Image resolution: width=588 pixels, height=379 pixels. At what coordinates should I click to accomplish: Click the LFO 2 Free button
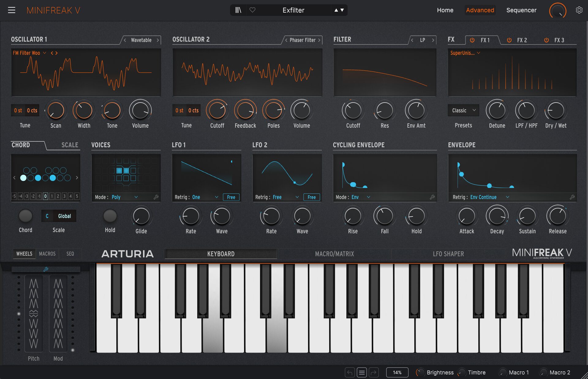(311, 197)
